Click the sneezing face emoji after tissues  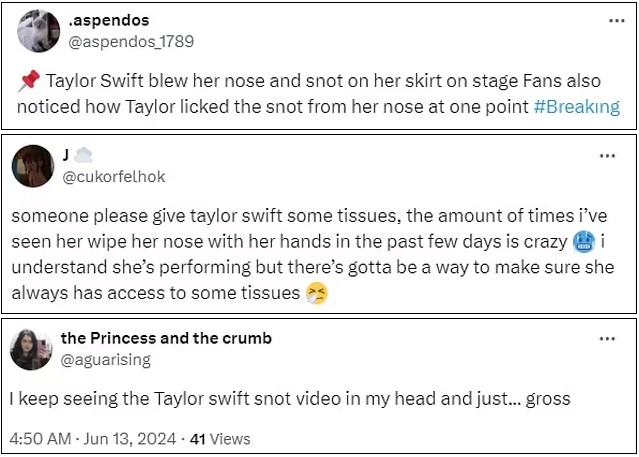[317, 293]
